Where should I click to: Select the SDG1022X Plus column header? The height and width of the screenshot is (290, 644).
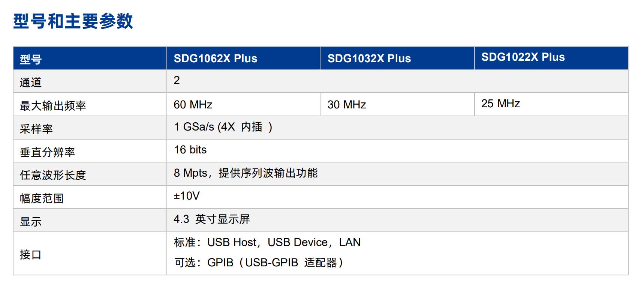523,57
